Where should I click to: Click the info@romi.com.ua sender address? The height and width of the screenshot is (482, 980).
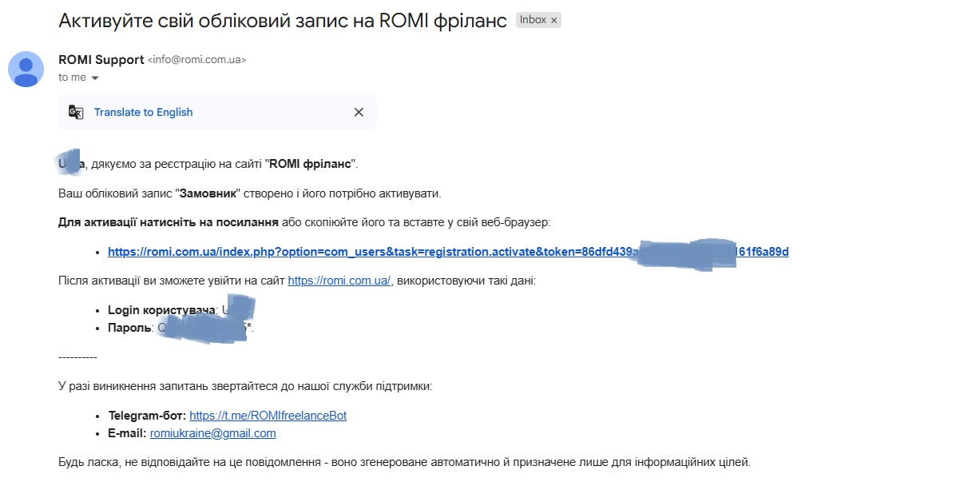(196, 60)
